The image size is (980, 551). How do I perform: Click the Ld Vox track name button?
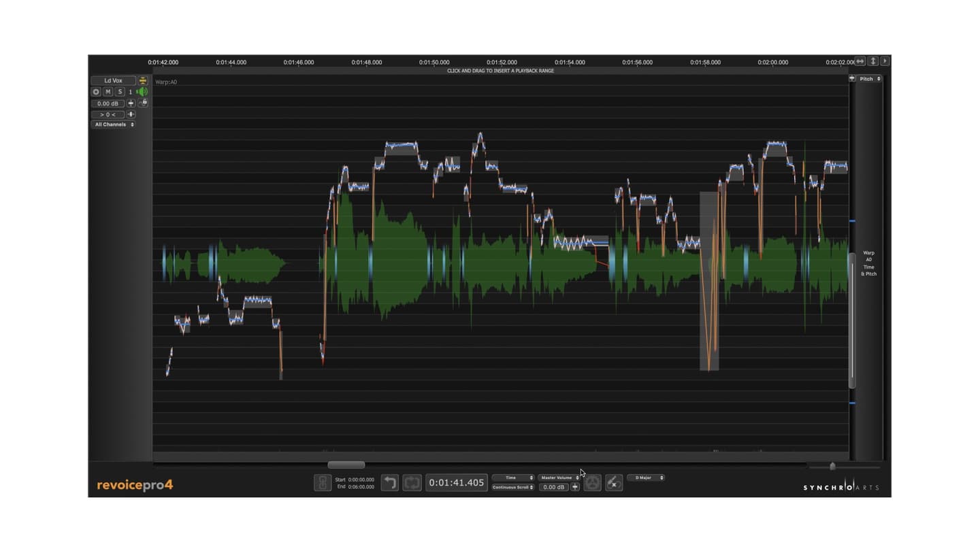113,80
